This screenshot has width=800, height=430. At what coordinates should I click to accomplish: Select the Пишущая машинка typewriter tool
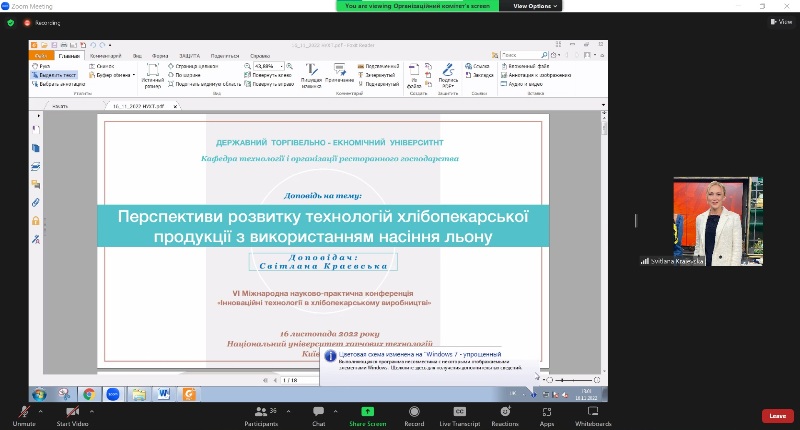[x=311, y=76]
